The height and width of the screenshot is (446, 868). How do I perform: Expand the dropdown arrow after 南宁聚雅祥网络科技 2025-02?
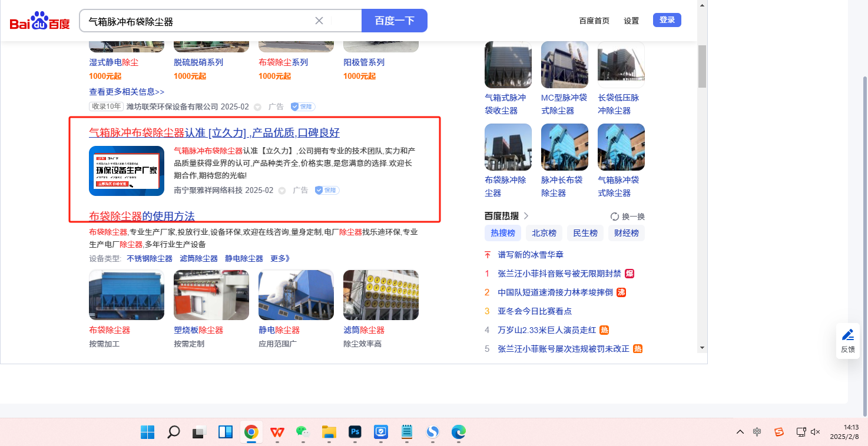point(281,191)
